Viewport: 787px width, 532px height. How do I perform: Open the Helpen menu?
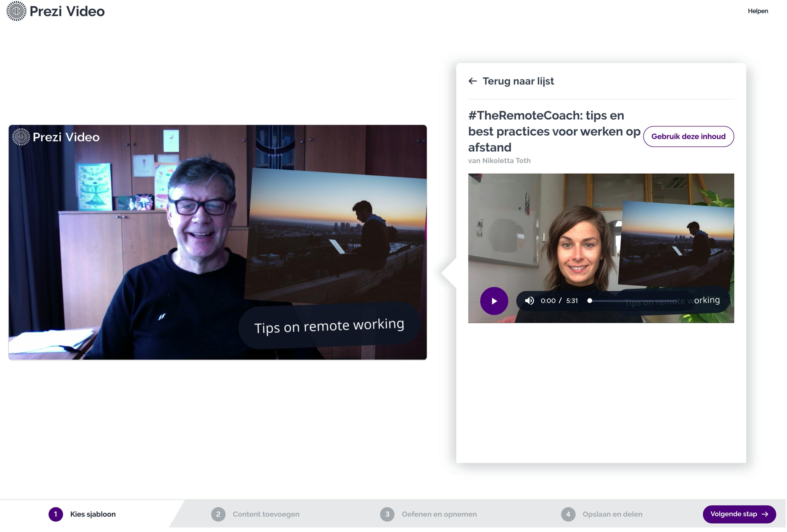(x=758, y=11)
